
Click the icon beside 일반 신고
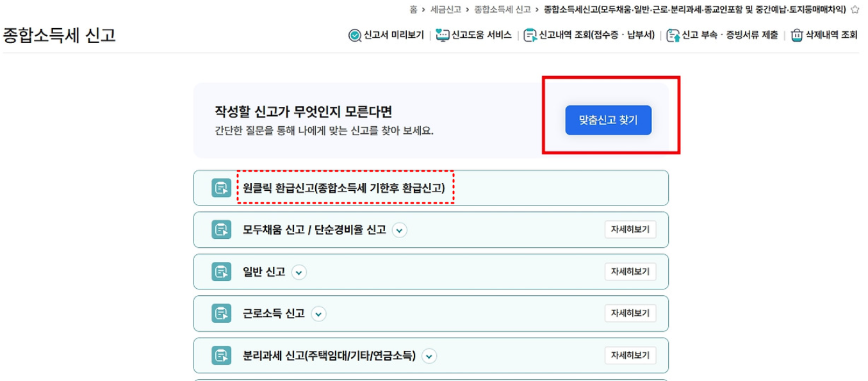coord(222,272)
